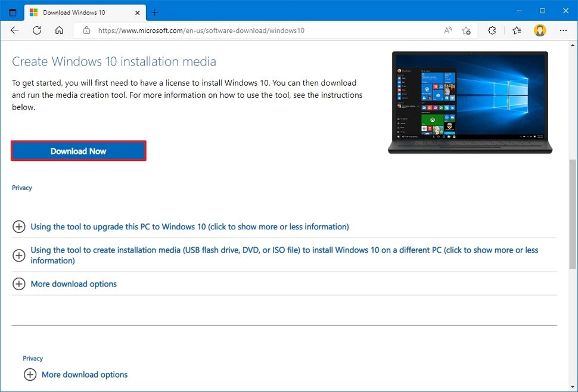Open the browser profile avatar
Image resolution: width=578 pixels, height=392 pixels.
click(x=539, y=30)
